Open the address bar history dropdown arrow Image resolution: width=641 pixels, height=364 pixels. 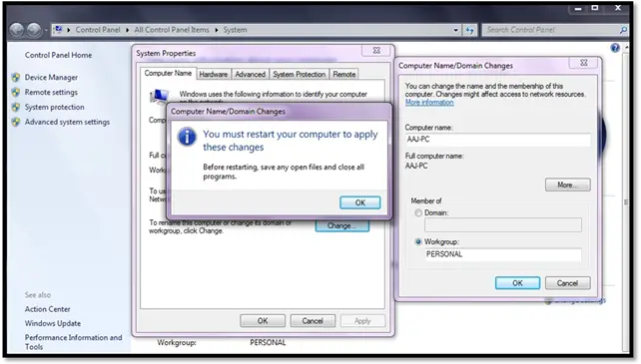pos(456,30)
